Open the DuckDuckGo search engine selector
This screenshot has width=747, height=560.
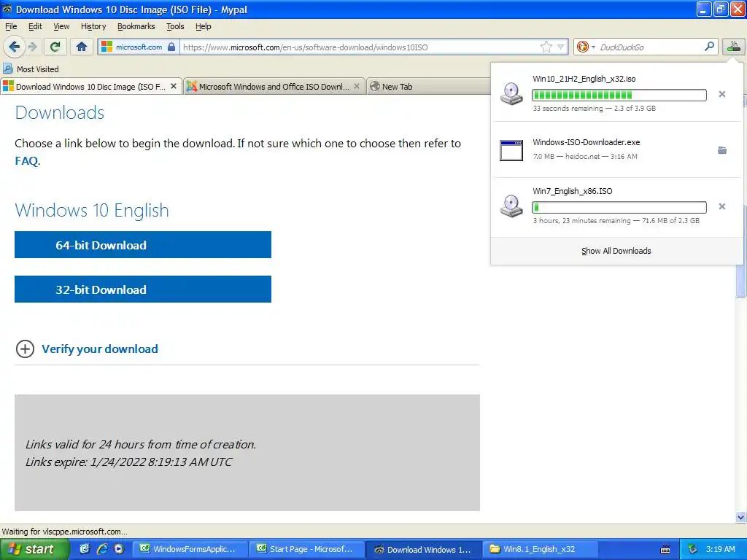click(586, 47)
